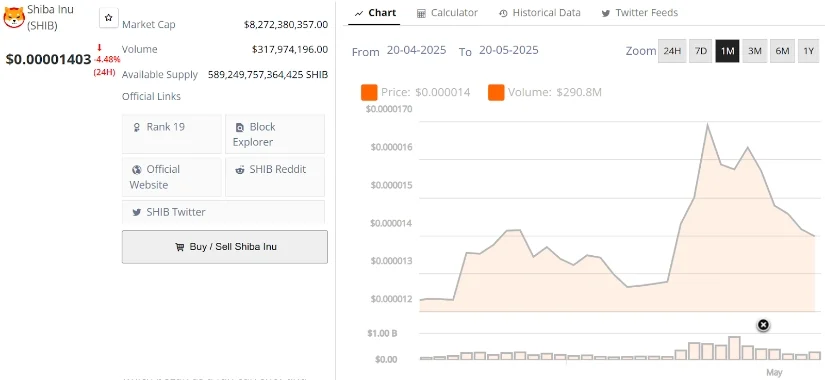
Task: Click the orange Volume legend swatch
Action: click(x=496, y=93)
